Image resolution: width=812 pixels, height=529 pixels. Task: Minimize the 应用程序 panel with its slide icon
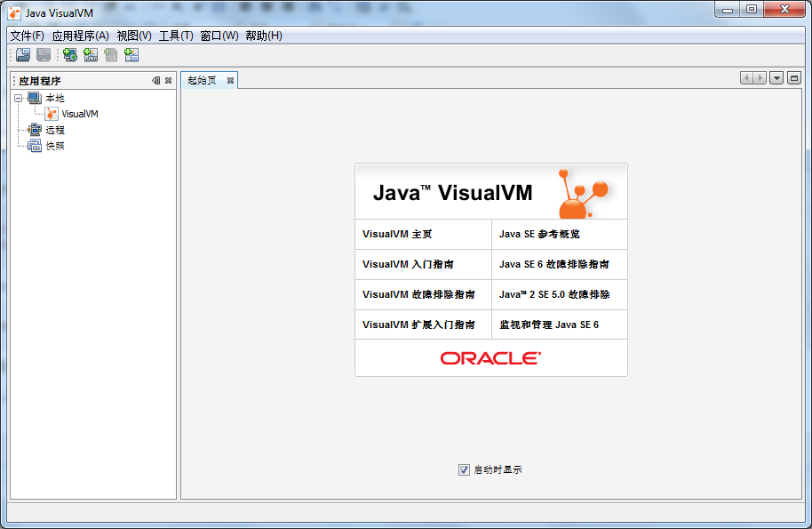(x=155, y=80)
